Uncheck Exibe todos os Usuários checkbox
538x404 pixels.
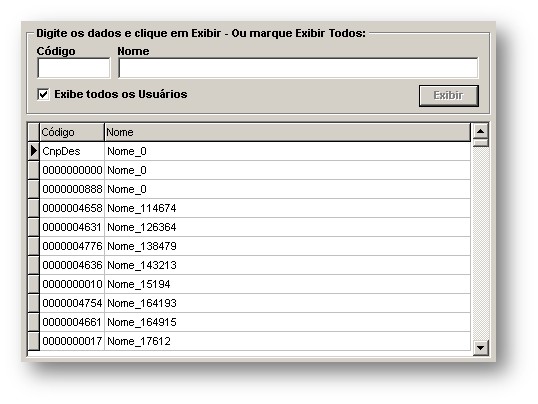[x=43, y=94]
